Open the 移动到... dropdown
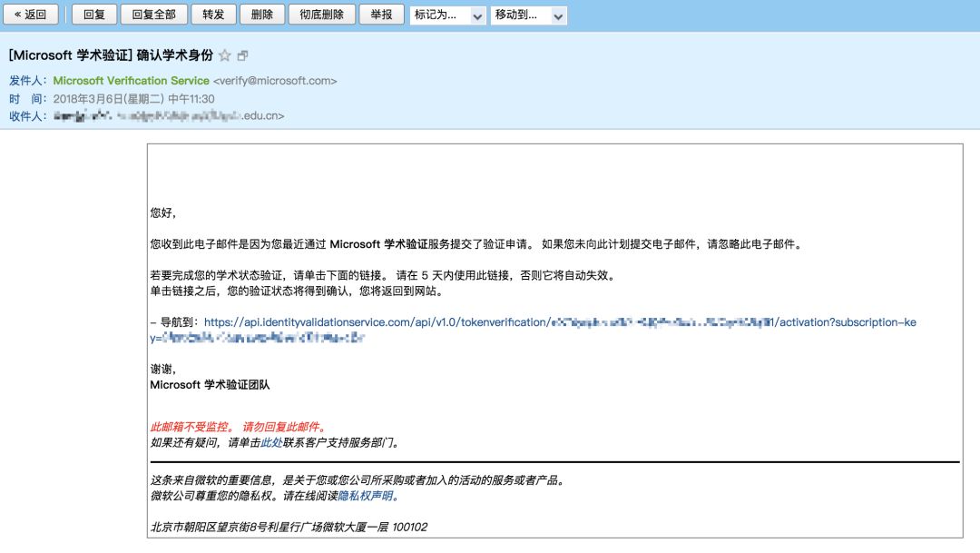980x553 pixels. tap(529, 15)
